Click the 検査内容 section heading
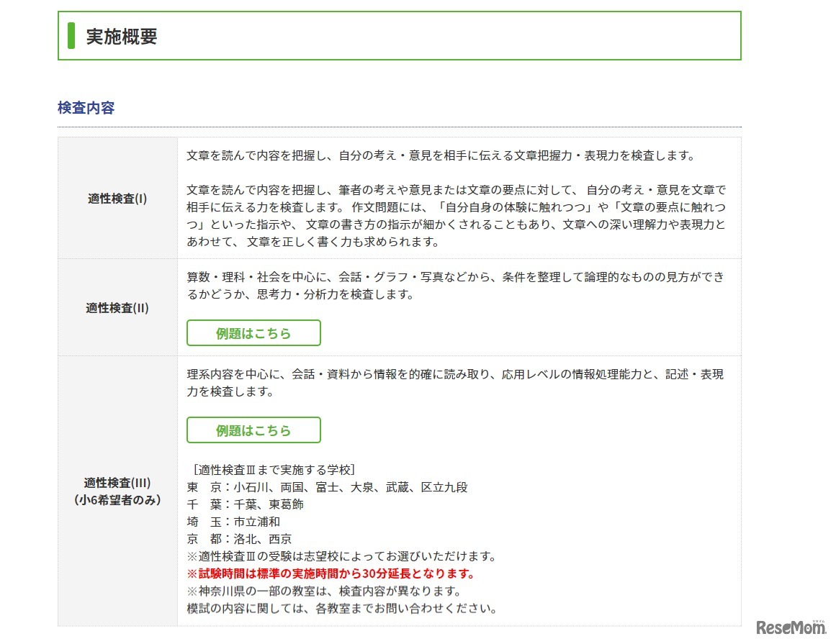The image size is (836, 644). pyautogui.click(x=86, y=108)
